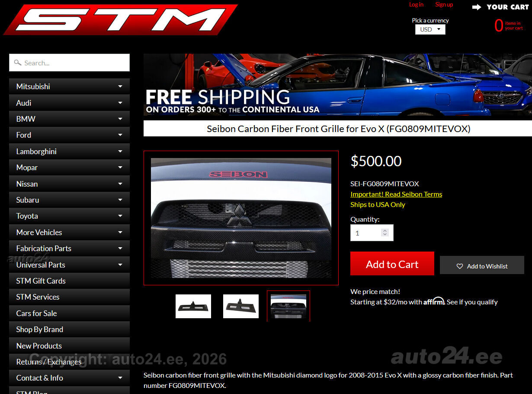Click the Quantity input field
Viewport: 532px width, 394px height.
(372, 233)
